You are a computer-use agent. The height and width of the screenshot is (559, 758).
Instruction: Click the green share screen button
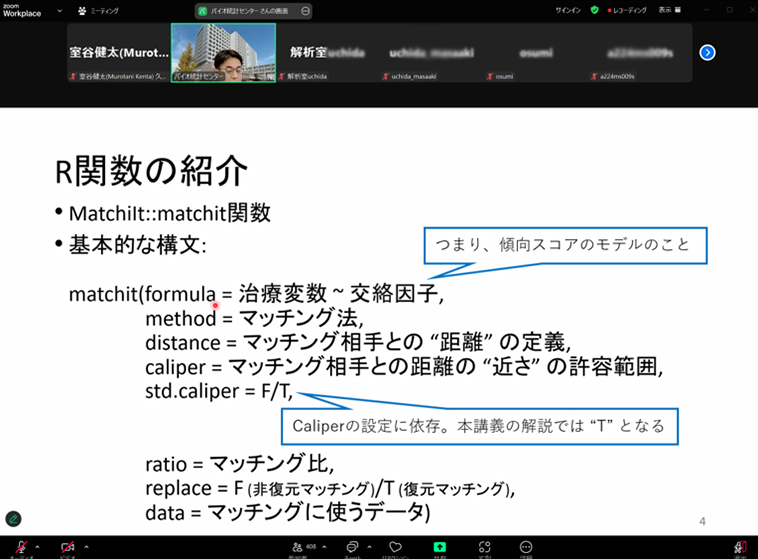click(439, 547)
